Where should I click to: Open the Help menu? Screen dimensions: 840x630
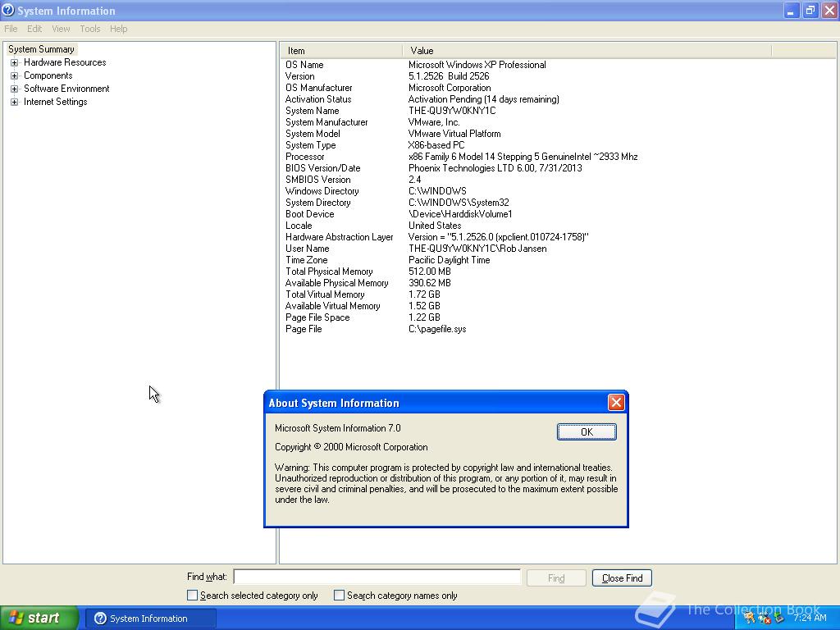pos(118,29)
